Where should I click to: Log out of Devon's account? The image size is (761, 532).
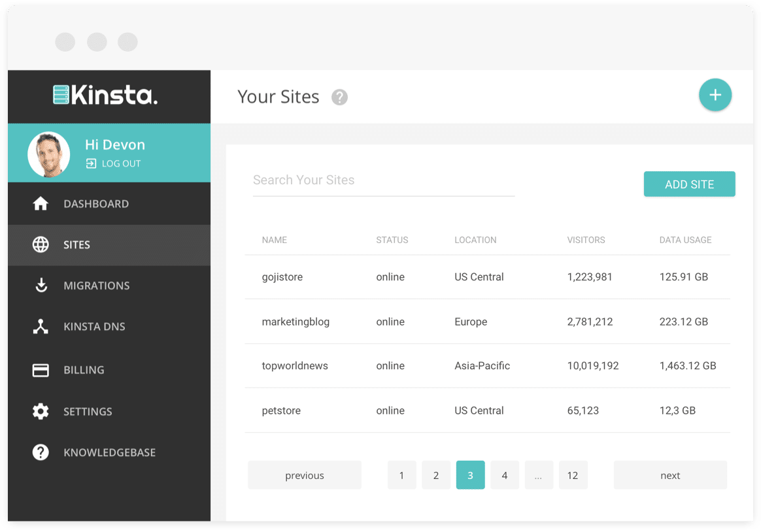[114, 164]
